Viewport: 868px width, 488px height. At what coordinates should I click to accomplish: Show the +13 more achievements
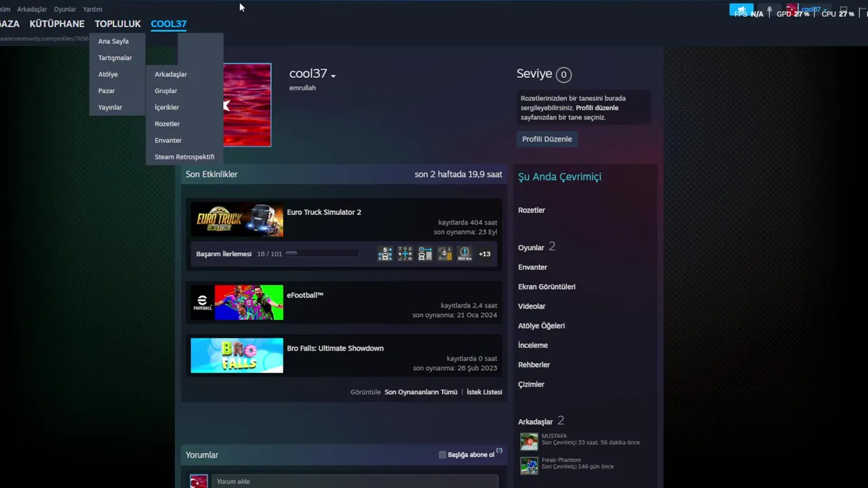[x=484, y=254]
